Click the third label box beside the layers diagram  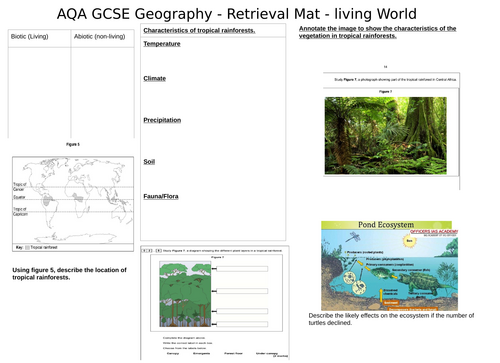point(242,311)
